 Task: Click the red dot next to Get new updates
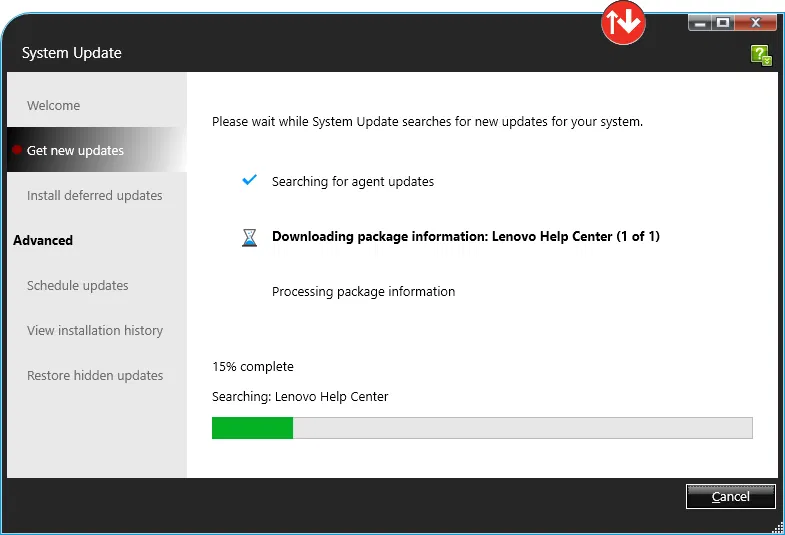coord(17,150)
